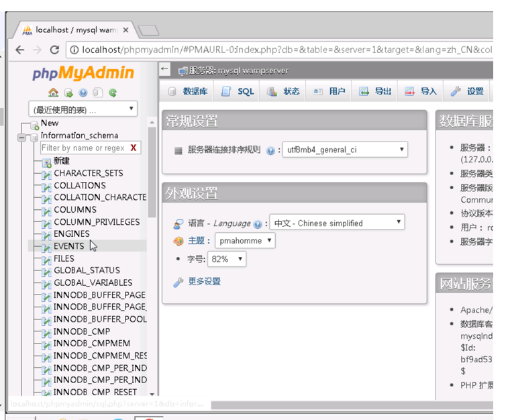This screenshot has height=420, width=508.
Task: Open the INNODB_CMPMEM table
Action: click(x=92, y=344)
